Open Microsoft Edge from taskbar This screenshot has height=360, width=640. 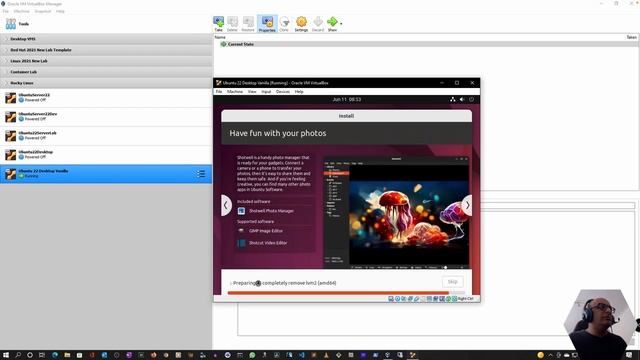pyautogui.click(x=55, y=355)
